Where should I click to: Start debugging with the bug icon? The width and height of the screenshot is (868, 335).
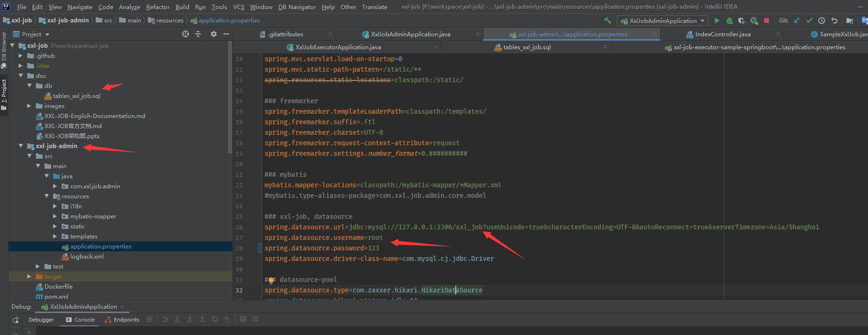729,21
